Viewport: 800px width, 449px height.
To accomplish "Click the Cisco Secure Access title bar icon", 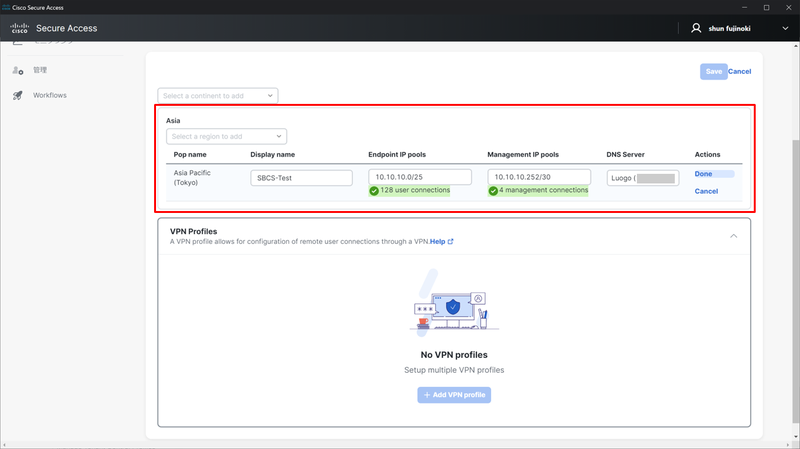I will click(x=6, y=7).
